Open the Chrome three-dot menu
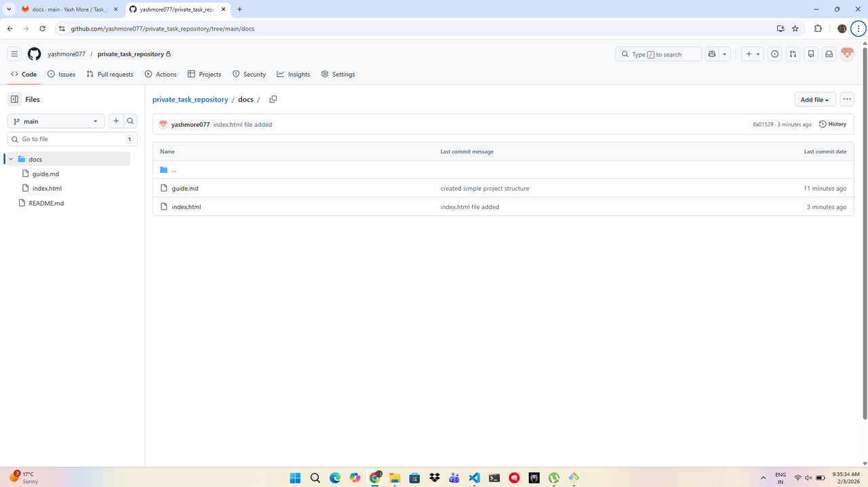868x487 pixels. coord(859,28)
